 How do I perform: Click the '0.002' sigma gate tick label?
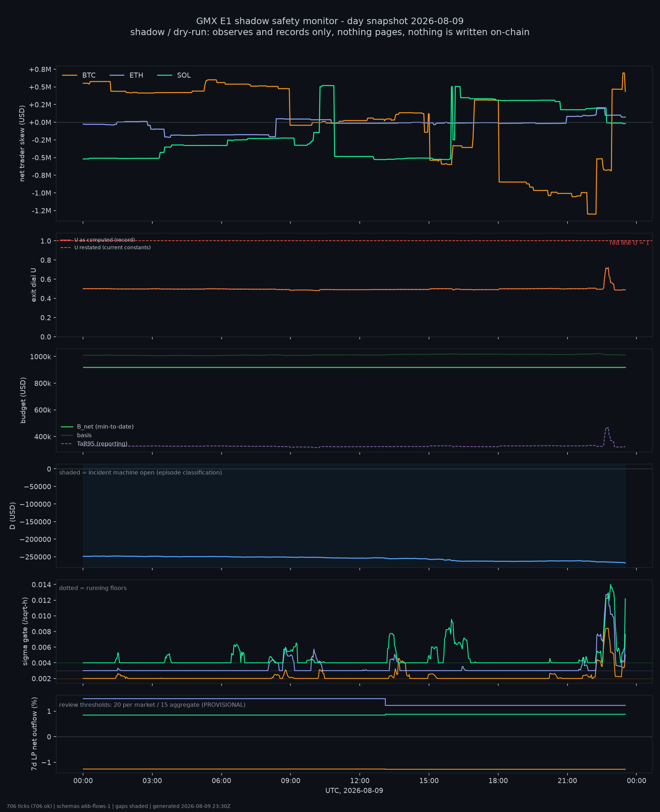click(41, 679)
